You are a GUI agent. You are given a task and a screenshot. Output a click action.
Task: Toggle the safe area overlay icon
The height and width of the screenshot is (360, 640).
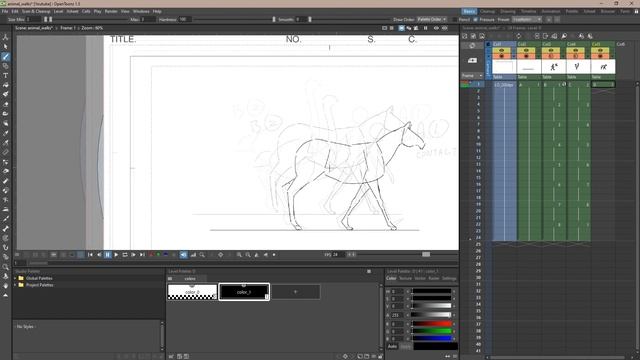(384, 28)
